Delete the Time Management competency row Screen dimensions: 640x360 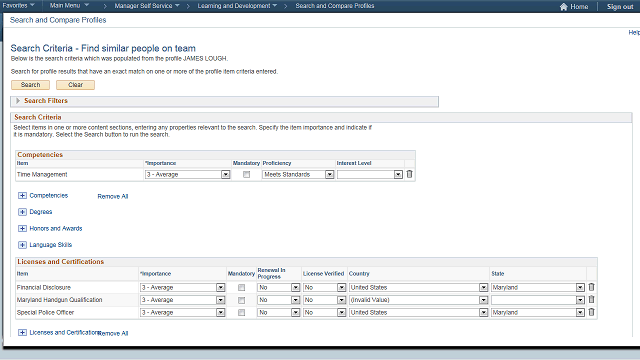coord(409,174)
